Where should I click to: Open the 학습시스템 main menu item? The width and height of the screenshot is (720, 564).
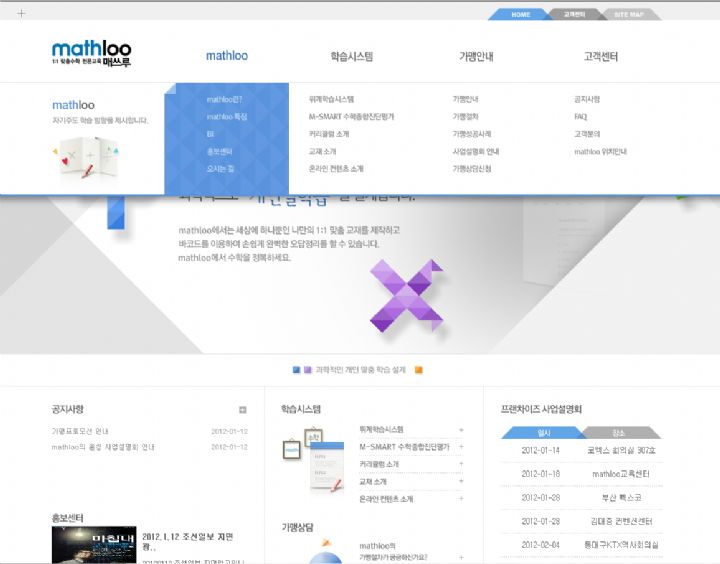click(x=352, y=56)
